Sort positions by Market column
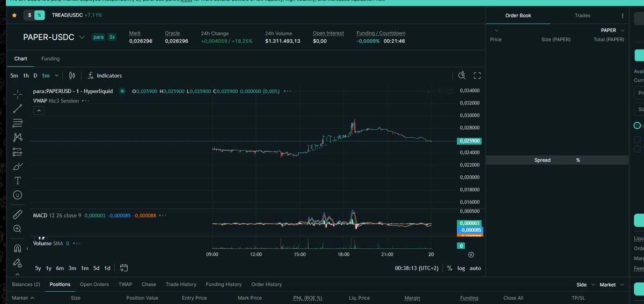644x304 pixels. (x=23, y=298)
